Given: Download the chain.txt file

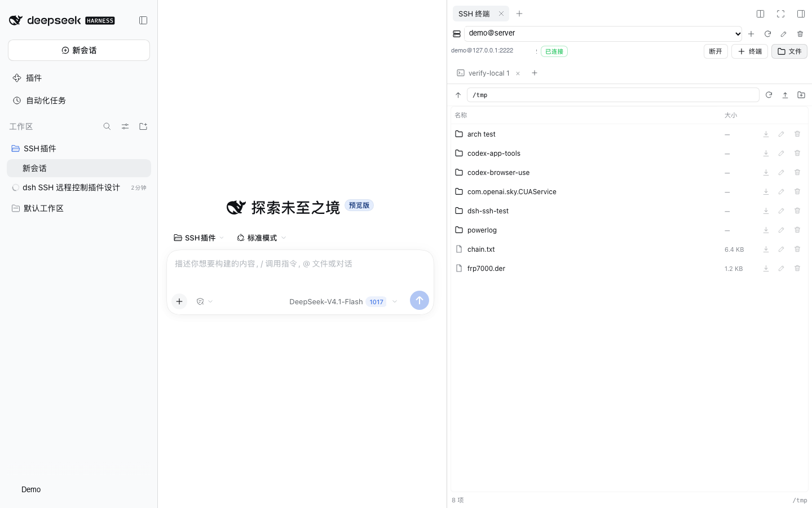Looking at the screenshot, I should (x=766, y=249).
